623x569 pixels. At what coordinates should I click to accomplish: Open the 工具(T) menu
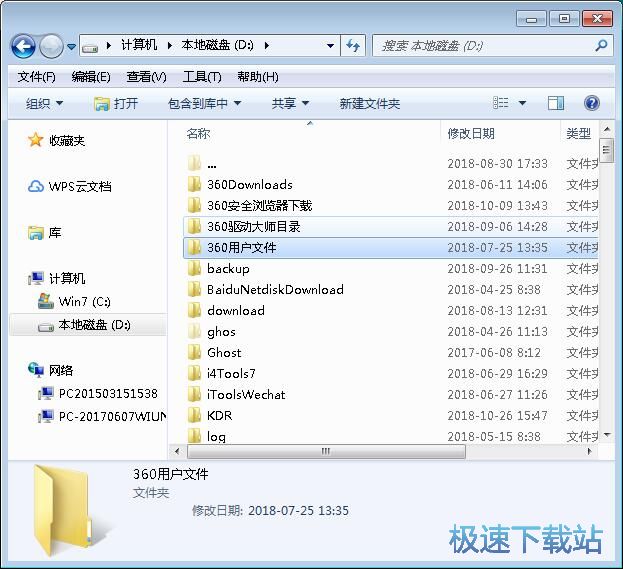pos(202,77)
